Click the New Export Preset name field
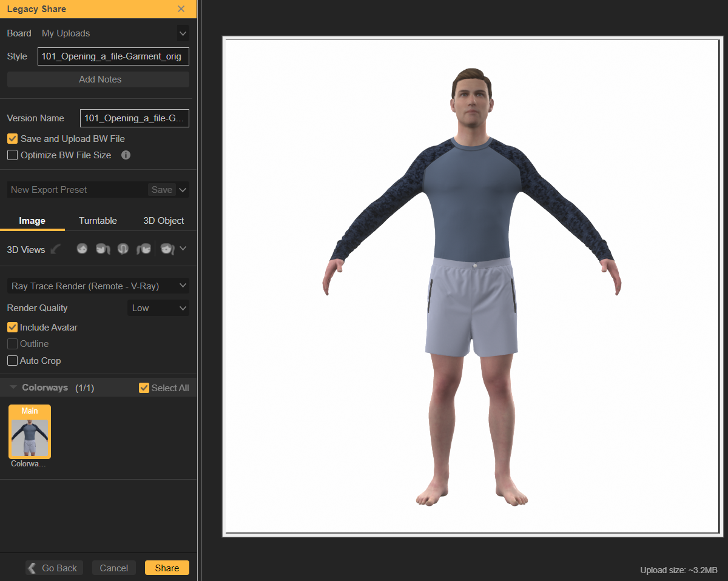Image resolution: width=728 pixels, height=581 pixels. pyautogui.click(x=78, y=190)
